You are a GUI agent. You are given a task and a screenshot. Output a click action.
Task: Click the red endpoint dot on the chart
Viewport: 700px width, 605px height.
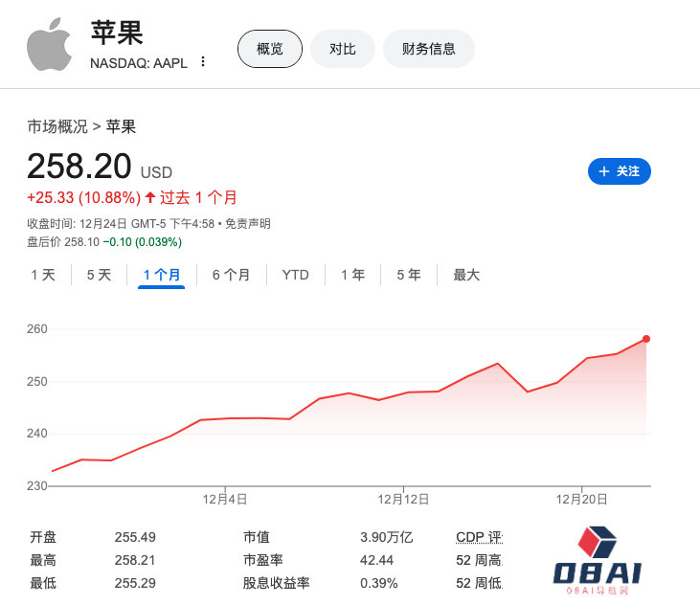click(646, 339)
